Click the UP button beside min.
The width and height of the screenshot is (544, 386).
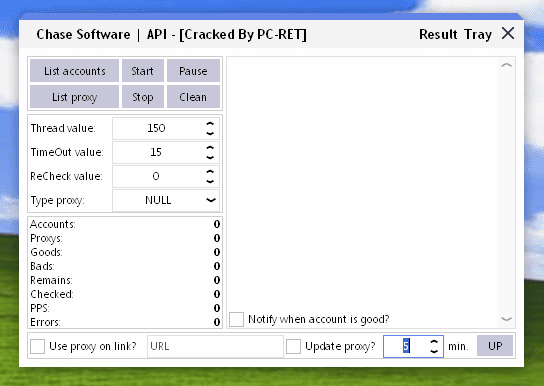pos(495,345)
